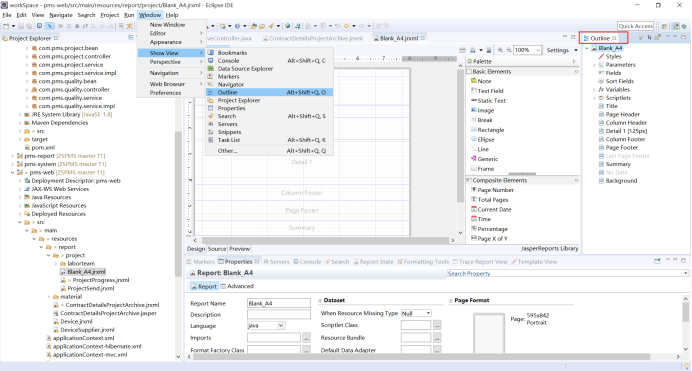The width and height of the screenshot is (692, 371).
Task: Choose Markers in Show View submenu
Action: pos(269,76)
